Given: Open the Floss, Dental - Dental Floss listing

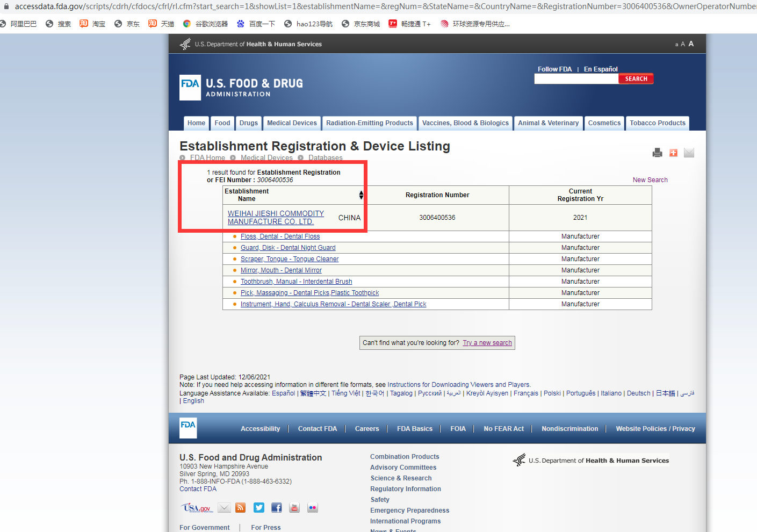Looking at the screenshot, I should click(280, 236).
